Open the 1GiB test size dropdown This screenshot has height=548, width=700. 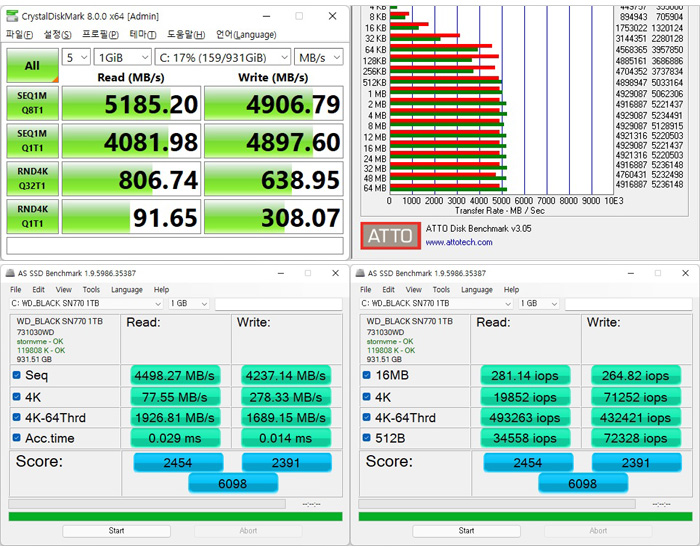tap(122, 57)
